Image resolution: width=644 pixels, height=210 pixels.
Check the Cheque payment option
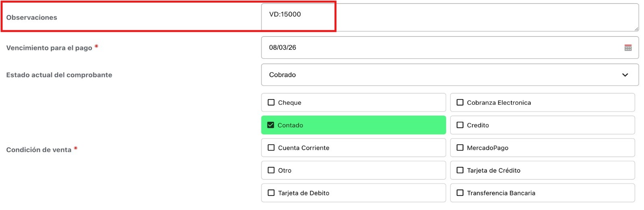[271, 102]
